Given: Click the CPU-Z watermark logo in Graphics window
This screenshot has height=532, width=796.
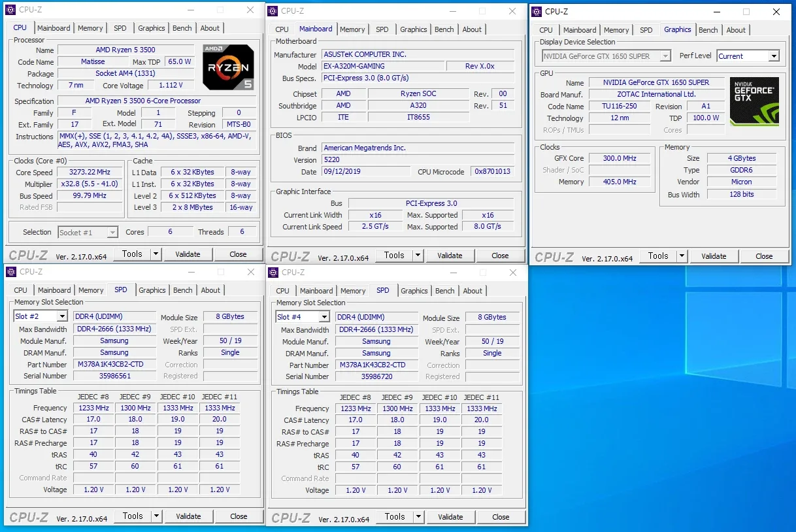Looking at the screenshot, I should (x=554, y=258).
